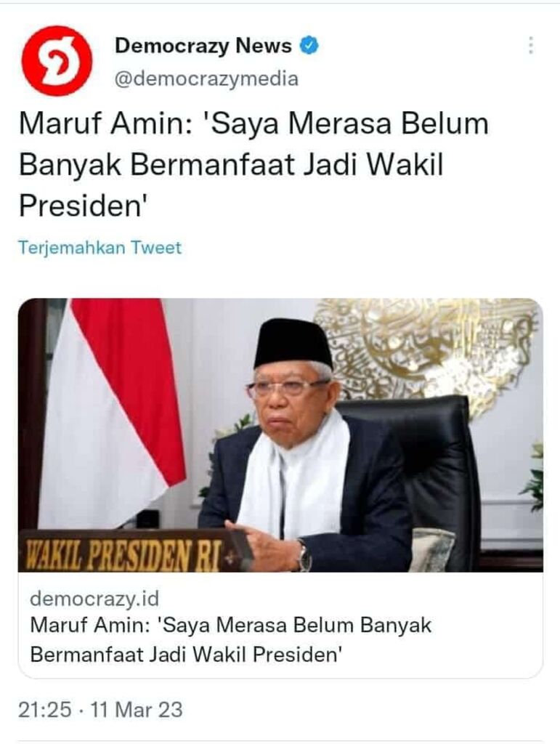This screenshot has width=560, height=744.
Task: Click Terjemahkan Tweet to translate
Action: pyautogui.click(x=100, y=248)
